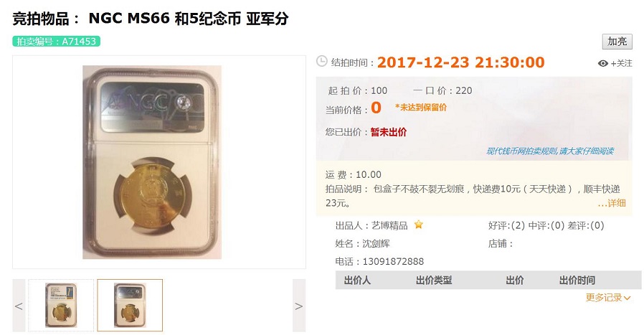Viewport: 644px width, 335px height.
Task: Toggle the eye icon to follow this auction
Action: click(602, 63)
